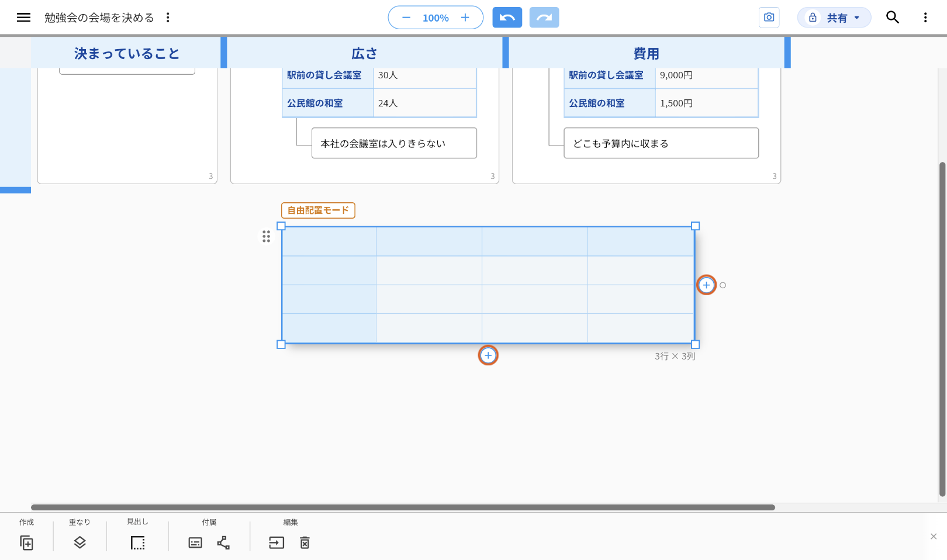Click the 9,000円 cell

[707, 75]
